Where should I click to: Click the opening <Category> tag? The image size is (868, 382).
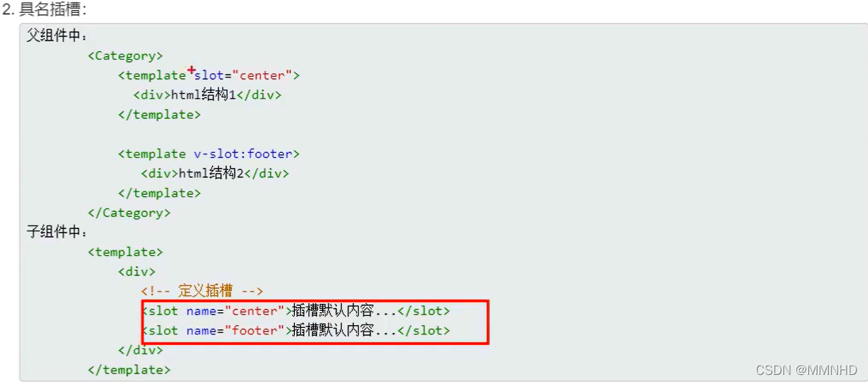125,55
